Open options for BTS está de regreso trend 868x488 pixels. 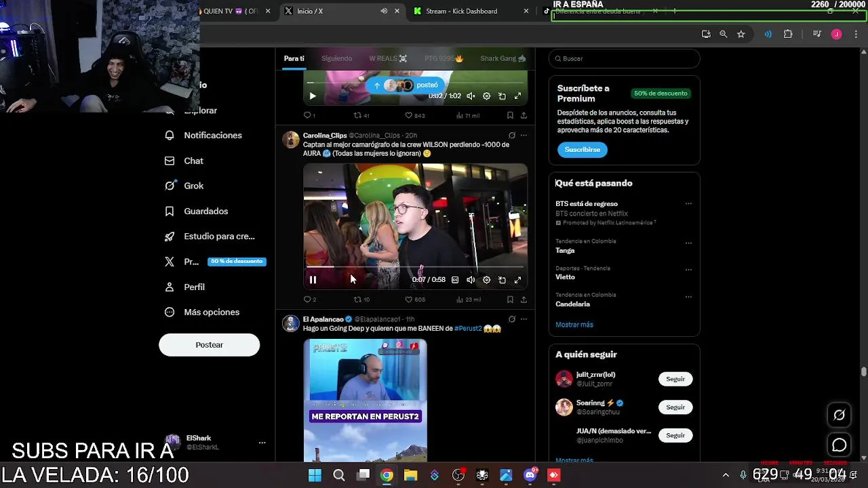[x=688, y=203]
